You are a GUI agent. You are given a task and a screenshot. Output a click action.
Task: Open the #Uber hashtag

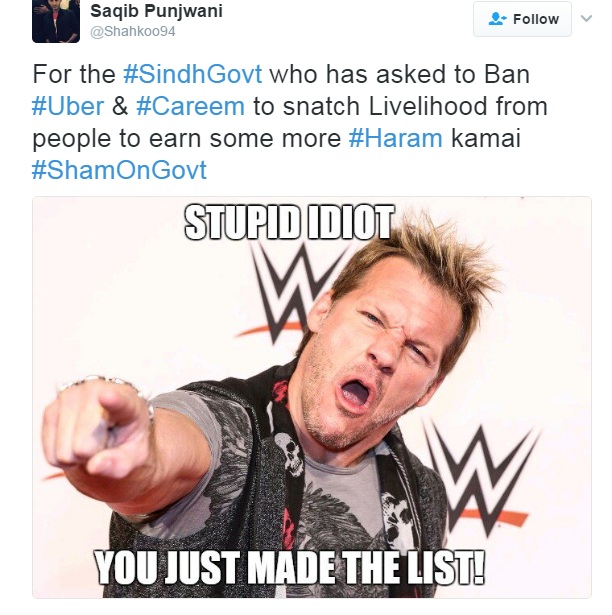68,106
